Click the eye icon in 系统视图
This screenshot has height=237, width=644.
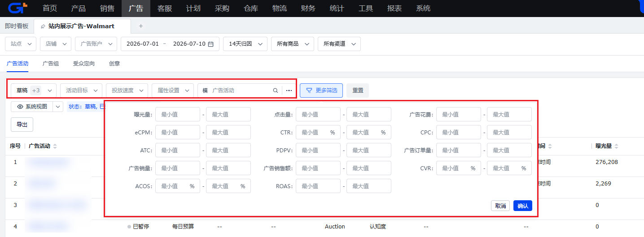pos(20,107)
